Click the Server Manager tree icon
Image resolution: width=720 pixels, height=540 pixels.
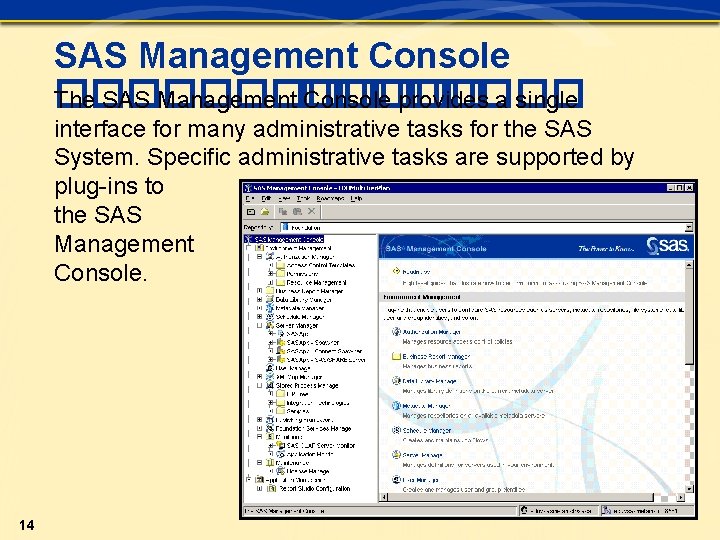pyautogui.click(x=270, y=326)
